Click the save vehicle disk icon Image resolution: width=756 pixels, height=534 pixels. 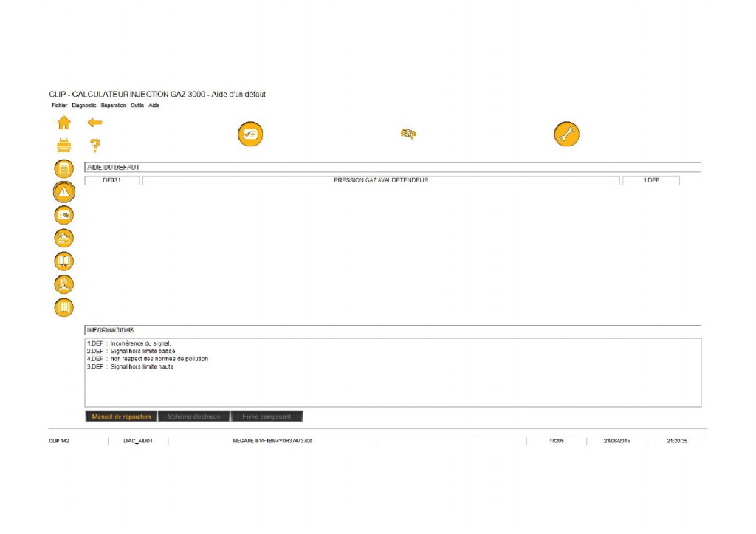(63, 284)
